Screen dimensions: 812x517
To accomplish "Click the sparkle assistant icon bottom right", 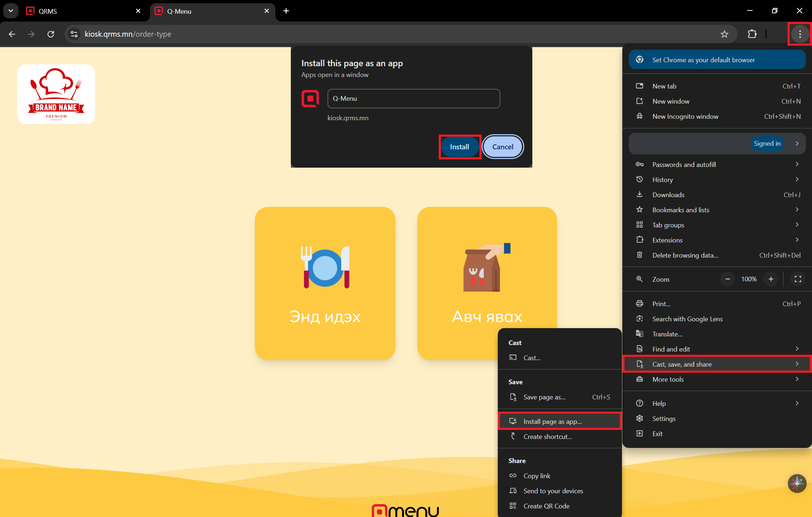I will click(x=797, y=483).
